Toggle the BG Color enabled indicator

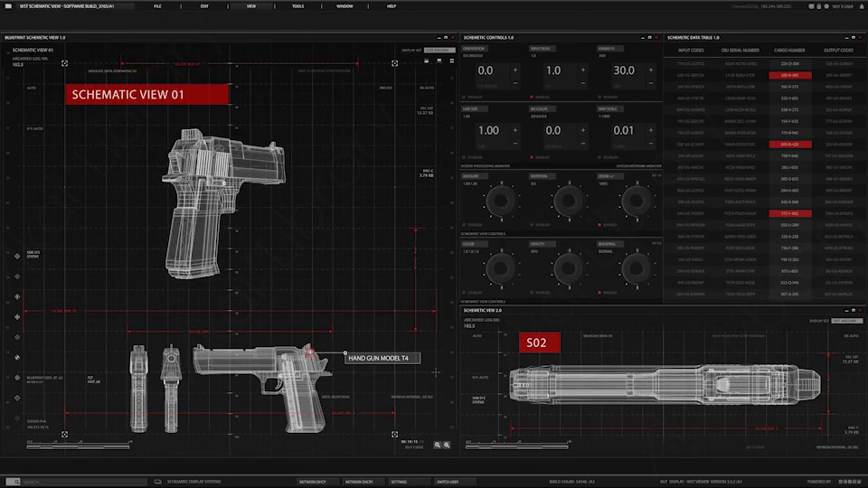tap(532, 157)
